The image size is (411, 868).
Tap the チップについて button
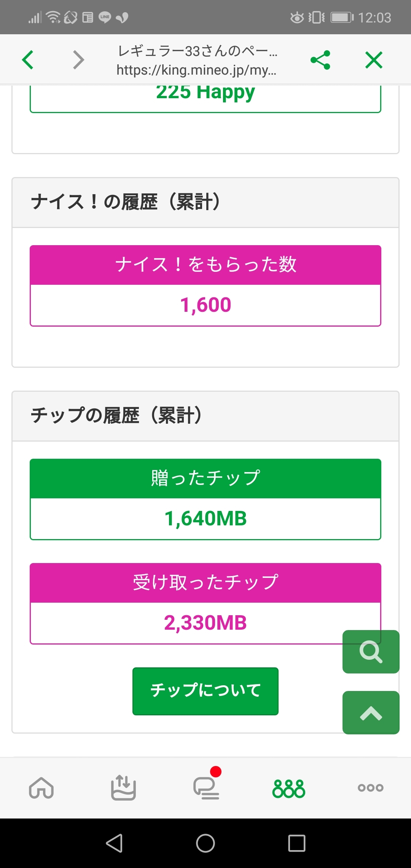coord(205,691)
